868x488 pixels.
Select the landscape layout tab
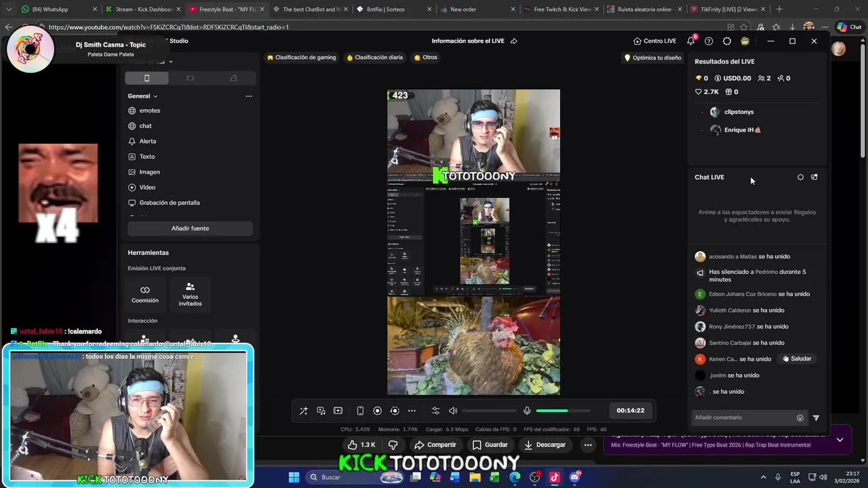(x=190, y=78)
